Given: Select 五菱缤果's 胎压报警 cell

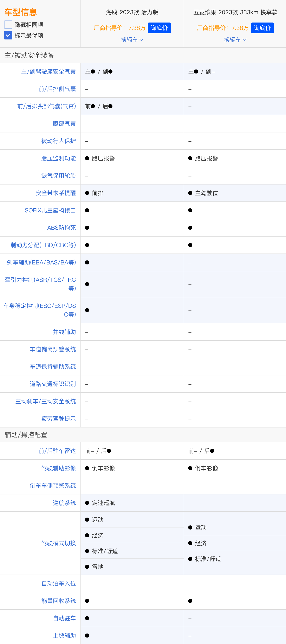Looking at the screenshot, I should click(x=235, y=158).
